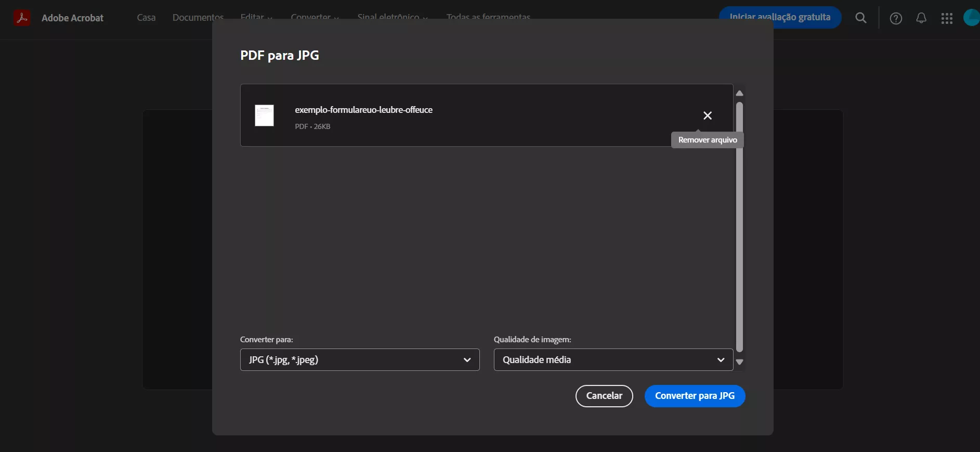Open the notifications bell icon

pos(921,18)
